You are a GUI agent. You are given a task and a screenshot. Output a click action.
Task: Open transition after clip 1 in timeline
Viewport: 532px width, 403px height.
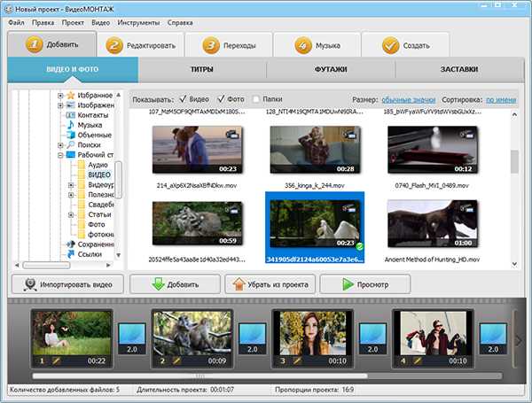(132, 338)
